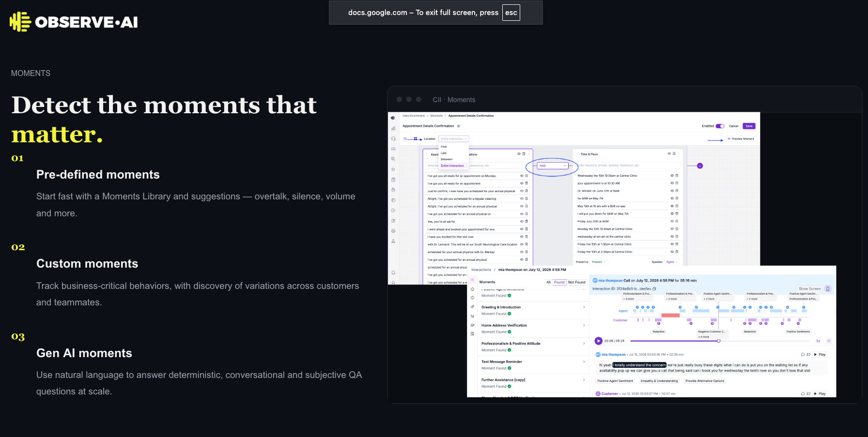This screenshot has width=868, height=437.
Task: Delete the 'your appointment is at 10:30 AM' phrase
Action: (677, 183)
